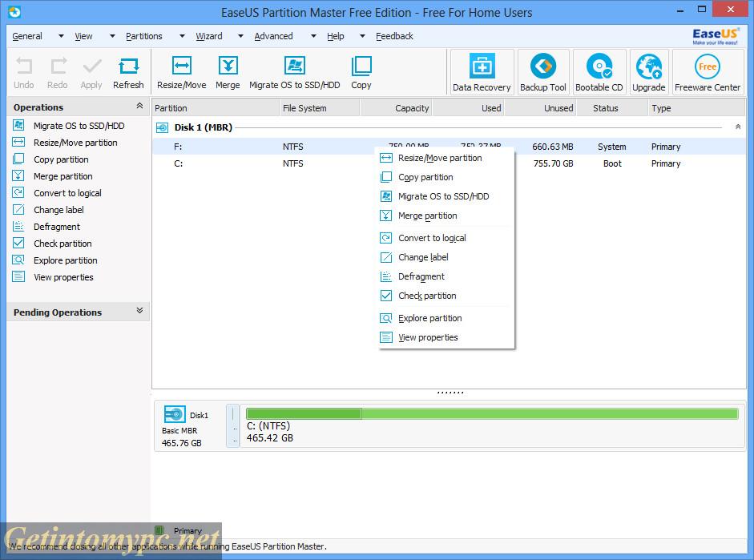Click the Undo toolbar icon
The width and height of the screenshot is (754, 560).
pyautogui.click(x=23, y=73)
